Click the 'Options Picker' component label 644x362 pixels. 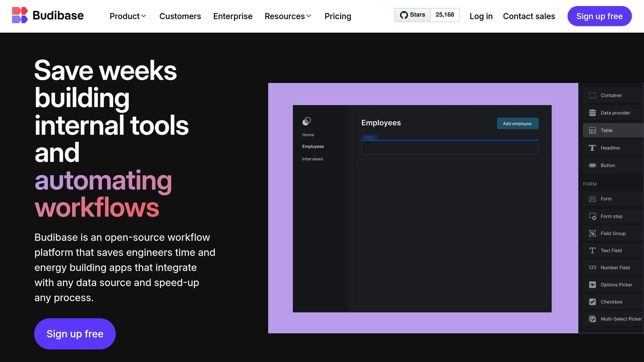tap(616, 285)
